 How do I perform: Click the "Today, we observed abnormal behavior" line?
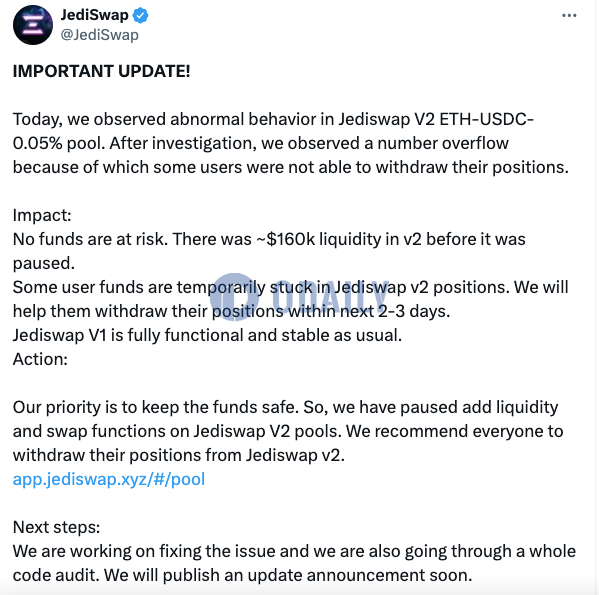point(273,119)
